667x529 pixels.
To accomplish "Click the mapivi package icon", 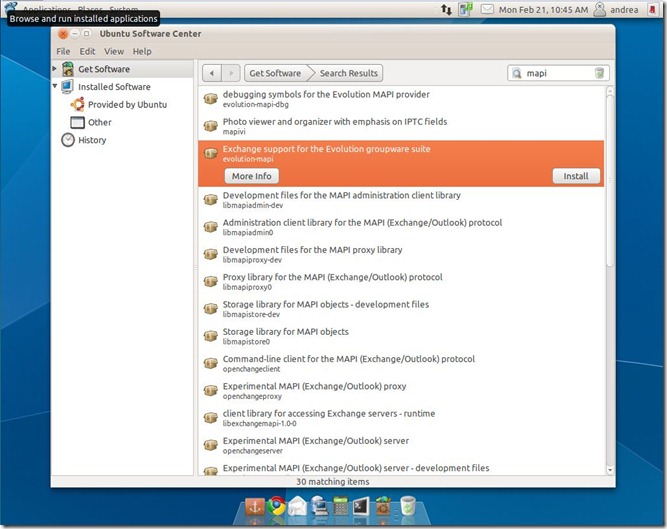I will (x=210, y=126).
